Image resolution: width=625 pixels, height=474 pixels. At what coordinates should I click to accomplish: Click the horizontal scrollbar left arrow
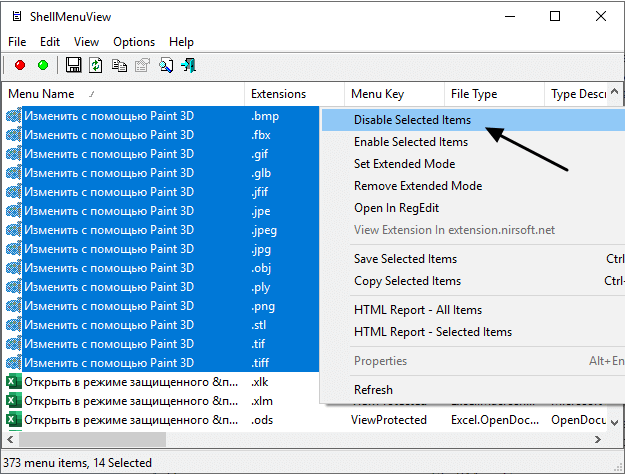[10, 440]
